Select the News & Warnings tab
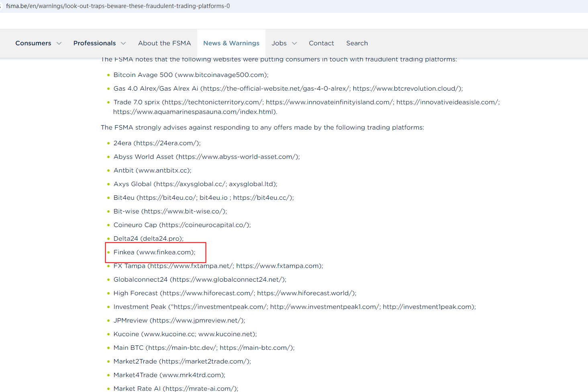588x392 pixels. click(231, 43)
